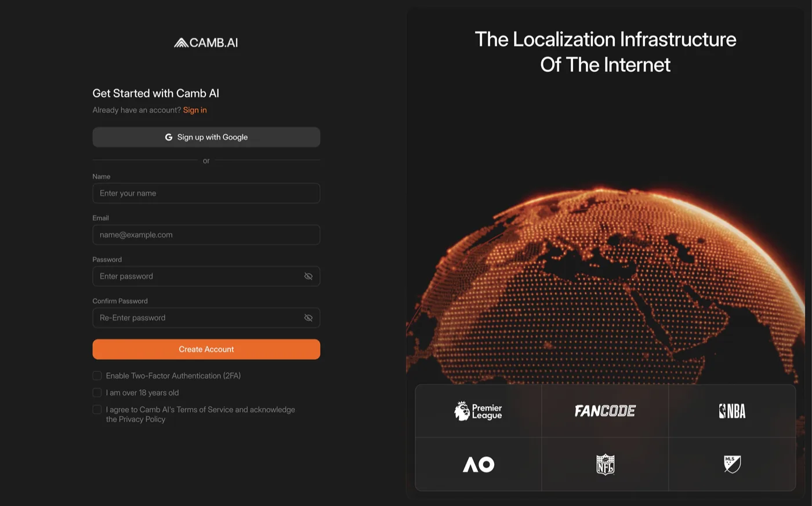Screen dimensions: 812x506
Task: Check the 'I am over 18' box
Action: [x=97, y=392]
